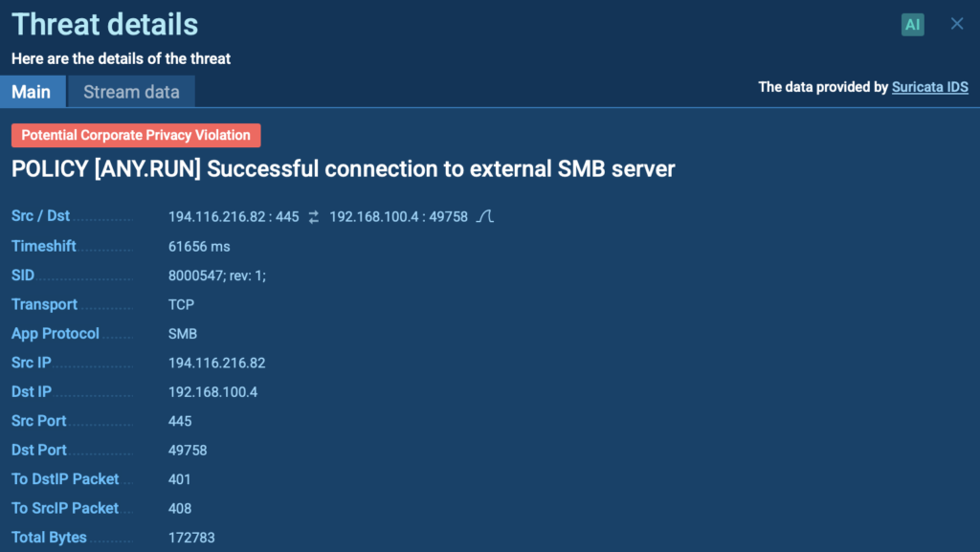This screenshot has width=980, height=552.
Task: Close the Threat details panel
Action: pos(957,24)
